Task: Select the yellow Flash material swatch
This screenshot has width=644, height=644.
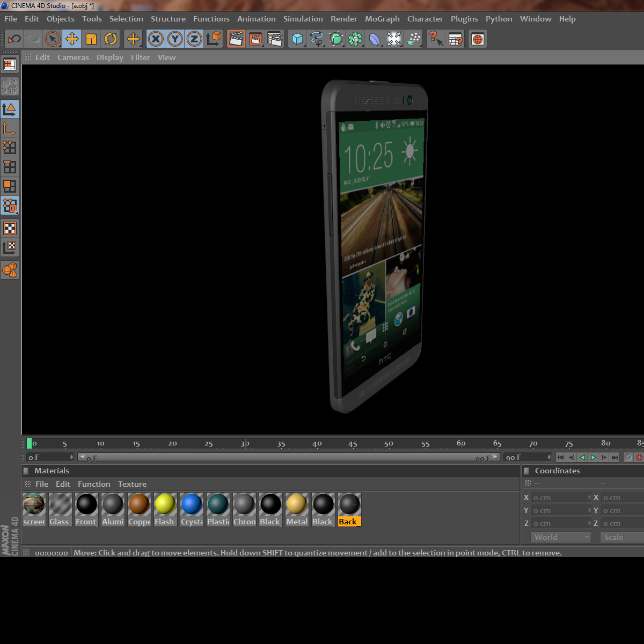Action: coord(165,504)
